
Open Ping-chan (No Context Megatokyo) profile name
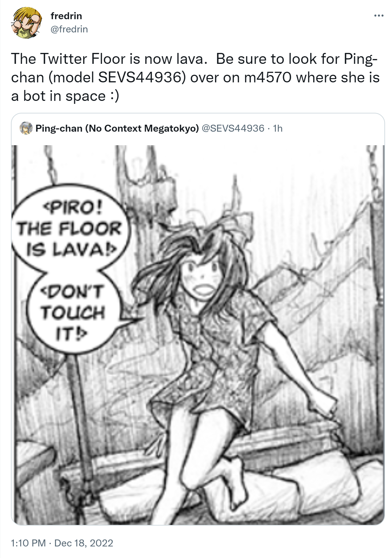[x=117, y=128]
